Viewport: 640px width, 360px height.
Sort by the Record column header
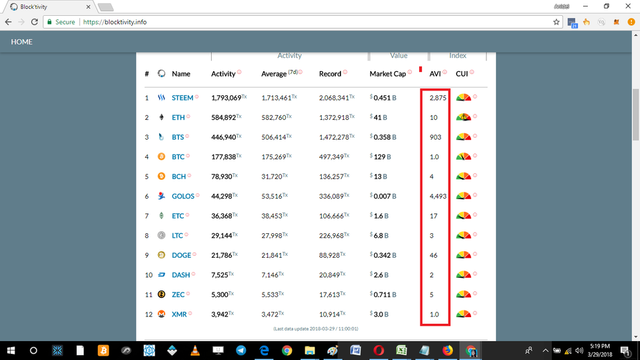(330, 74)
